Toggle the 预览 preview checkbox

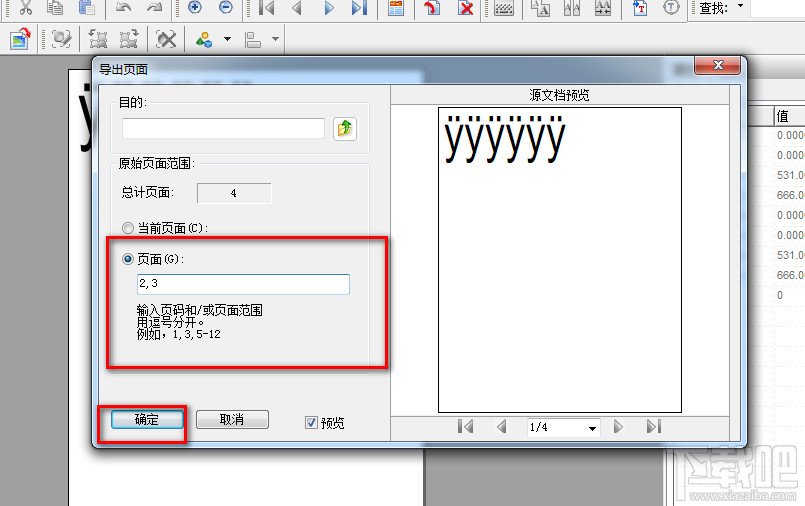coord(311,422)
